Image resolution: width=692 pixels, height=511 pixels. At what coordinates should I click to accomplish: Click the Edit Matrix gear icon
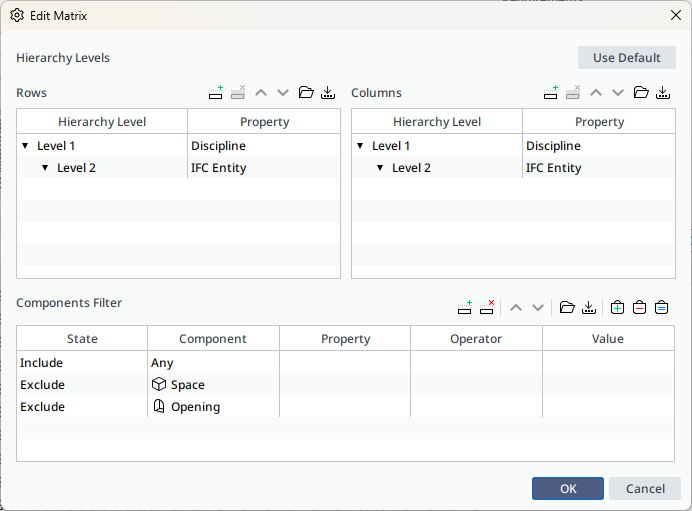click(17, 15)
